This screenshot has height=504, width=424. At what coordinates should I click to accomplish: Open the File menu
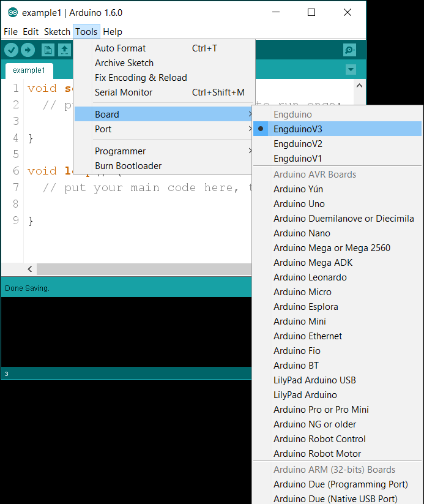(10, 32)
